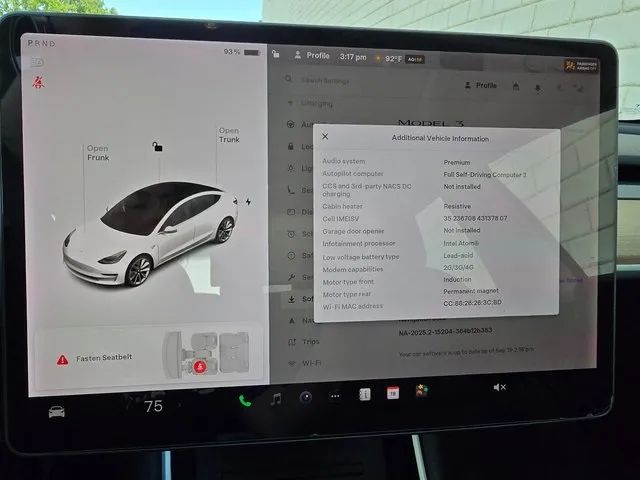Open Profile in the top status bar
The height and width of the screenshot is (480, 640).
coord(312,56)
